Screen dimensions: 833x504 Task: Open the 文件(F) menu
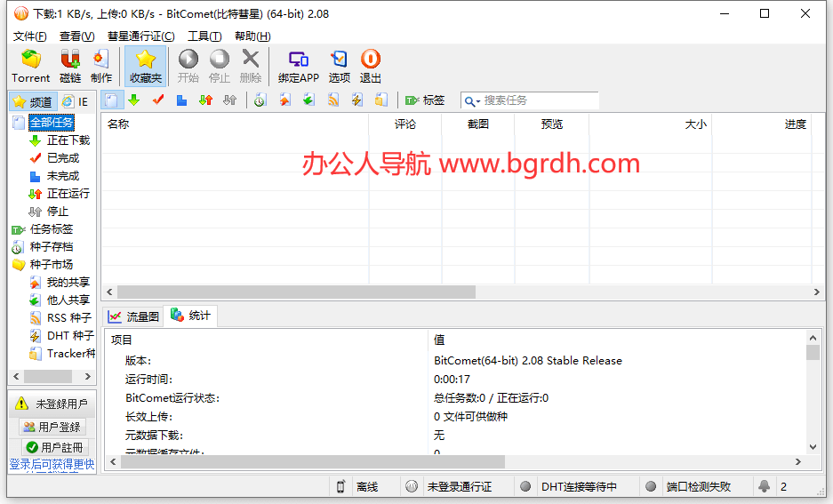pyautogui.click(x=29, y=36)
